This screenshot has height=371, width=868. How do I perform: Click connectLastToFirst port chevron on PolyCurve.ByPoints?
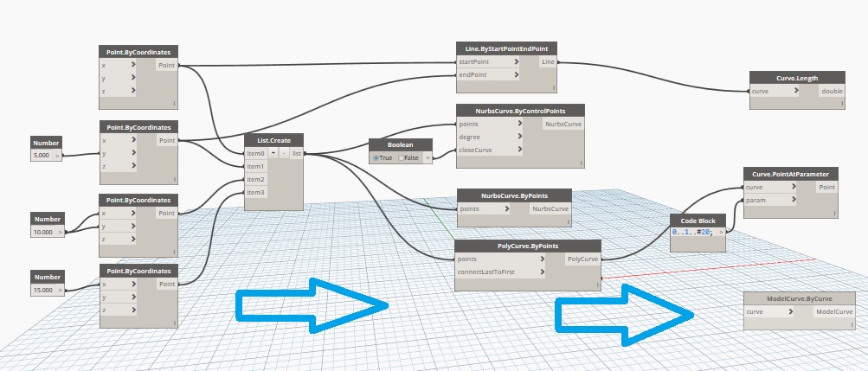click(x=543, y=272)
